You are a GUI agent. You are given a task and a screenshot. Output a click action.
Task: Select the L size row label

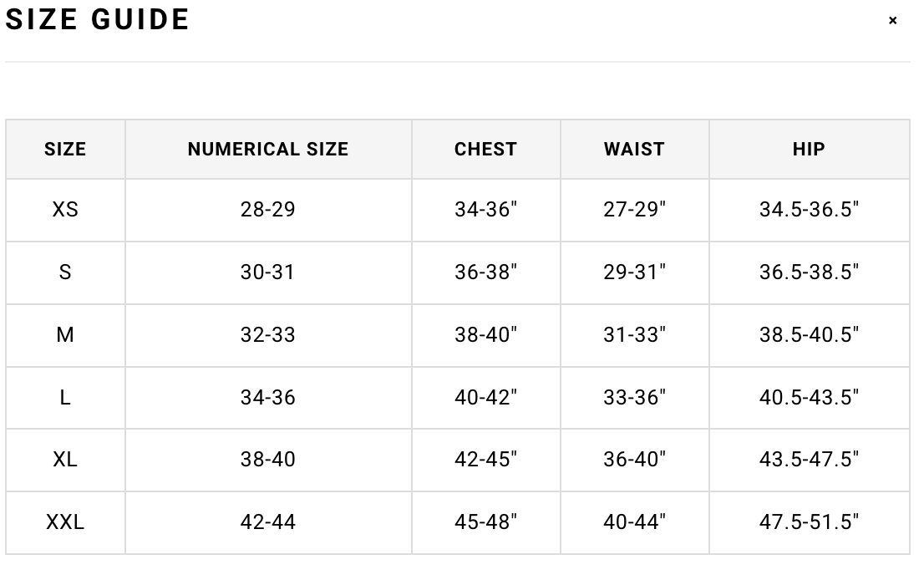click(65, 398)
